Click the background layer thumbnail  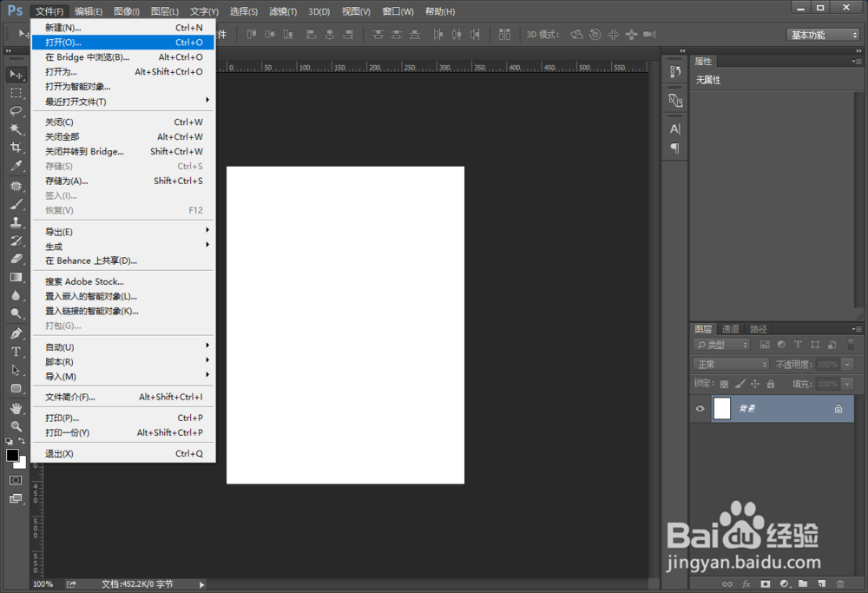[x=722, y=409]
